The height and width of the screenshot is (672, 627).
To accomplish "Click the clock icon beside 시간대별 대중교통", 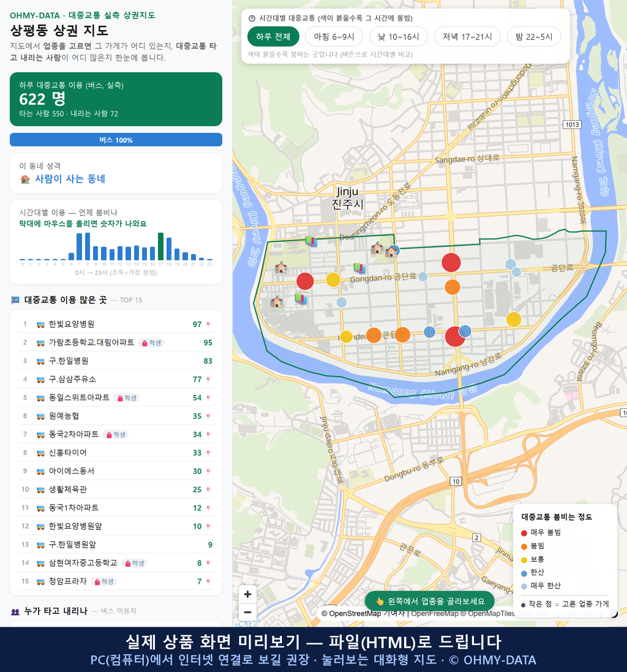I will [x=252, y=18].
